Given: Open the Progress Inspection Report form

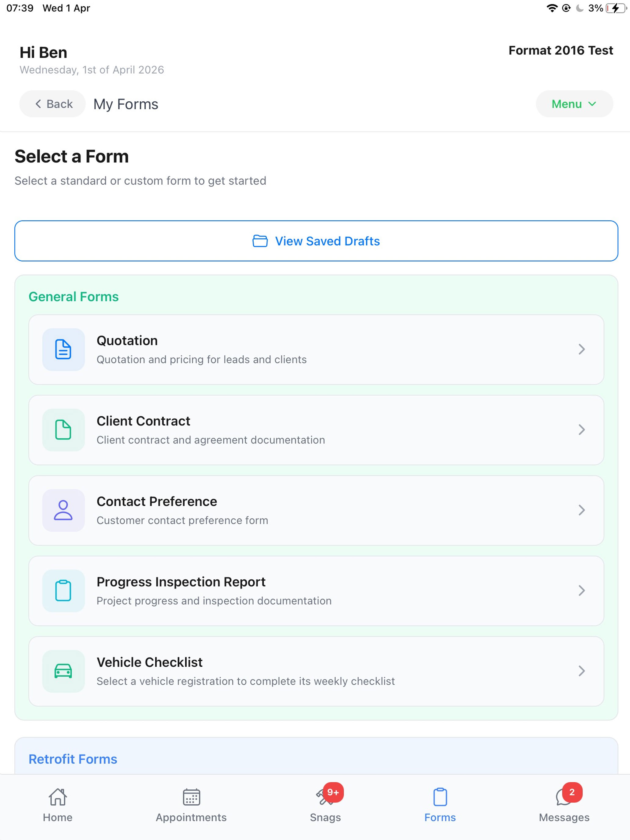Looking at the screenshot, I should (x=316, y=591).
